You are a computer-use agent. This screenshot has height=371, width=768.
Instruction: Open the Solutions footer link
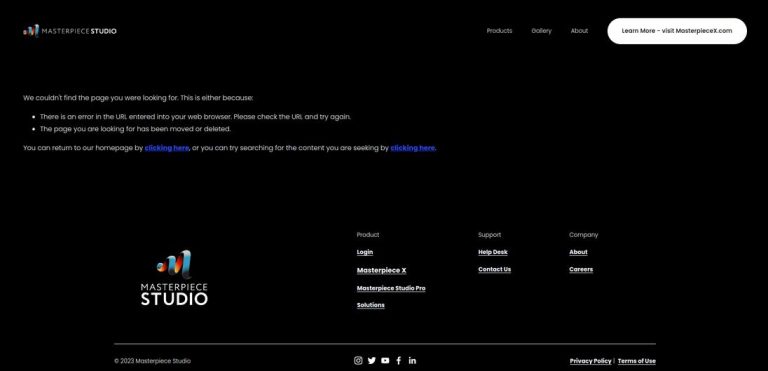pyautogui.click(x=370, y=305)
